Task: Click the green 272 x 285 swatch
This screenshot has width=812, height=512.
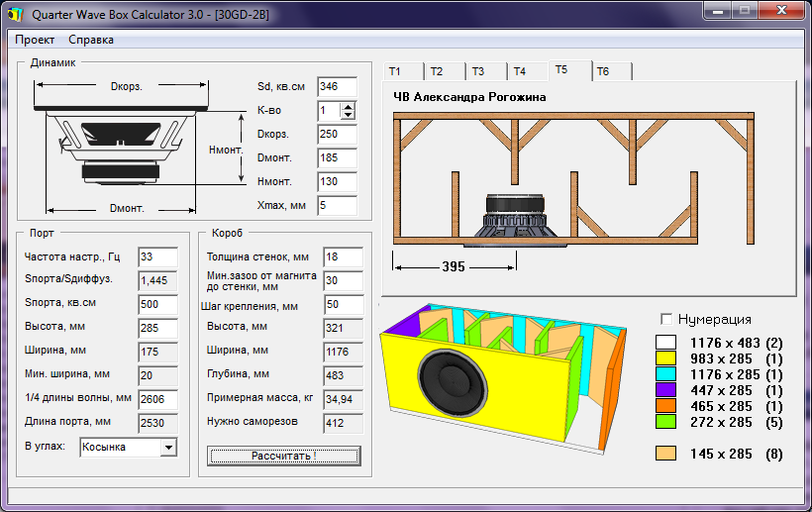Action: click(x=666, y=422)
